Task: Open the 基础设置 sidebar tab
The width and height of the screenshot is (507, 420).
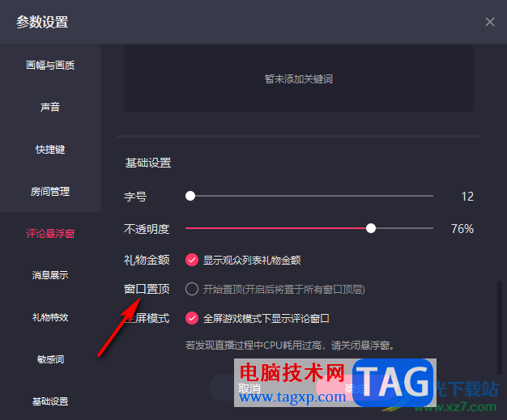Action: 50,401
